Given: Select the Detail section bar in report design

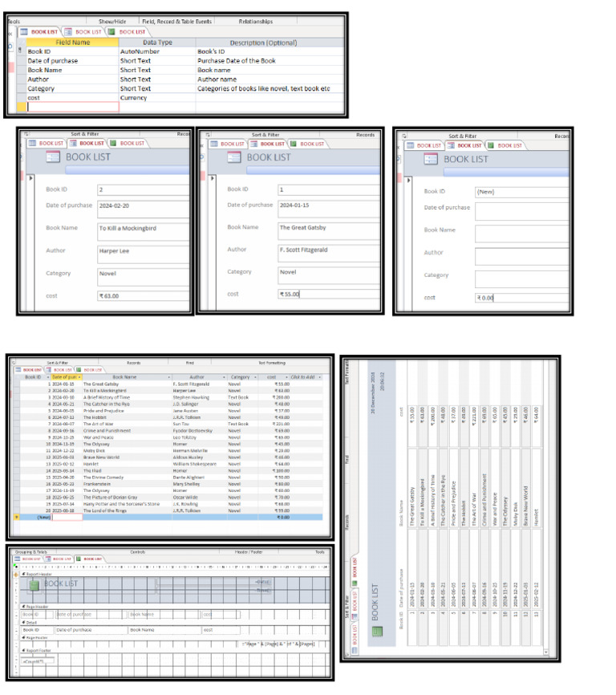Looking at the screenshot, I should point(175,623).
